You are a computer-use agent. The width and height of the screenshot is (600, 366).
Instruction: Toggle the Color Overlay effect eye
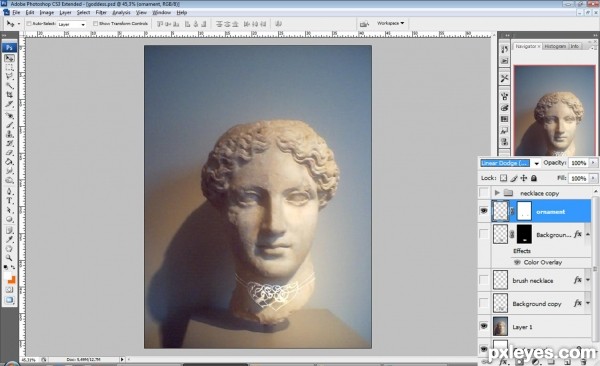(517, 262)
